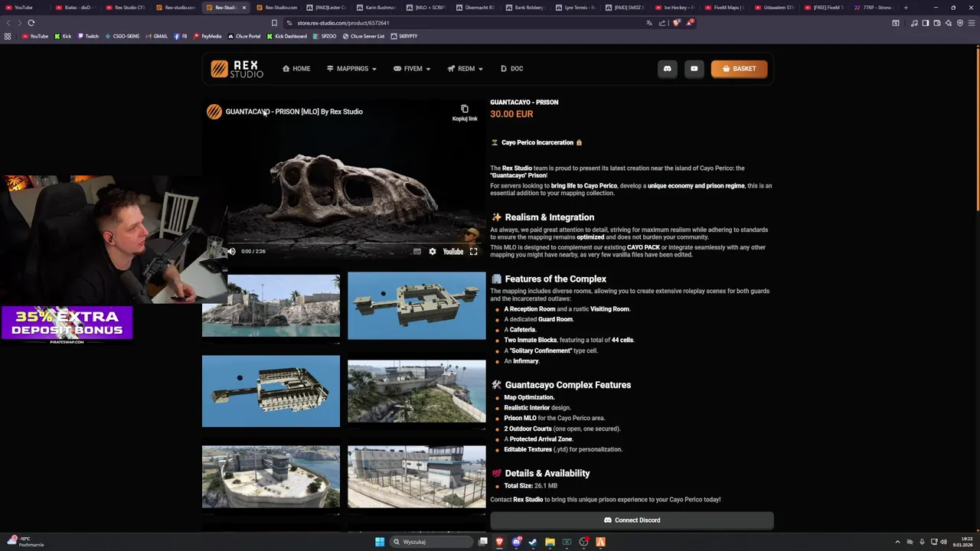
Task: Expand the MAPPINGS dropdown menu
Action: (x=351, y=69)
